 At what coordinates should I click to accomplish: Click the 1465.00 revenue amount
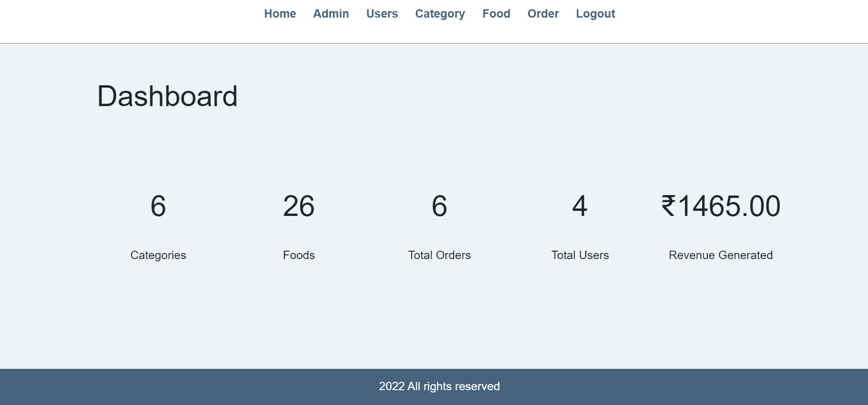pos(730,206)
